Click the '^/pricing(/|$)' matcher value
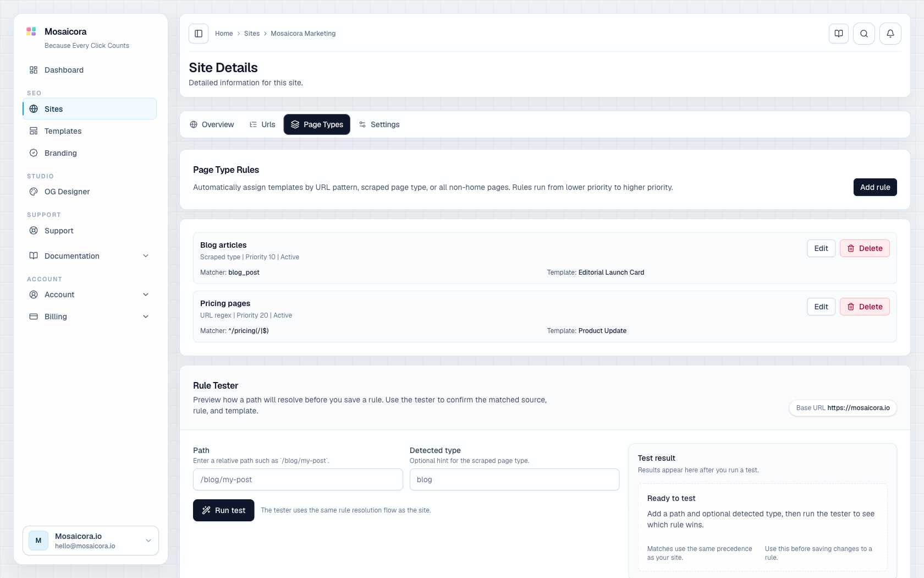Screen dimensions: 924x578 tap(249, 331)
